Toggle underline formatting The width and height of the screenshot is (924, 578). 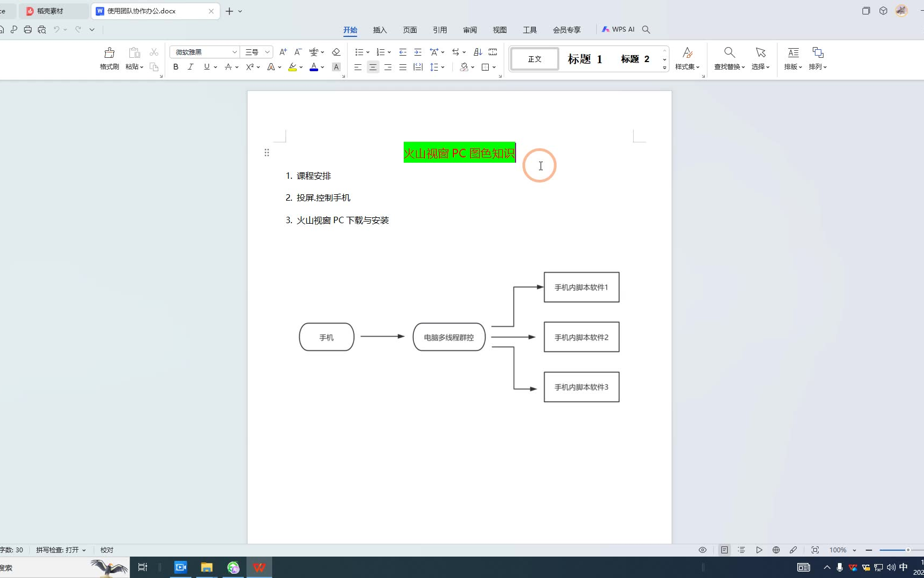[x=206, y=67]
